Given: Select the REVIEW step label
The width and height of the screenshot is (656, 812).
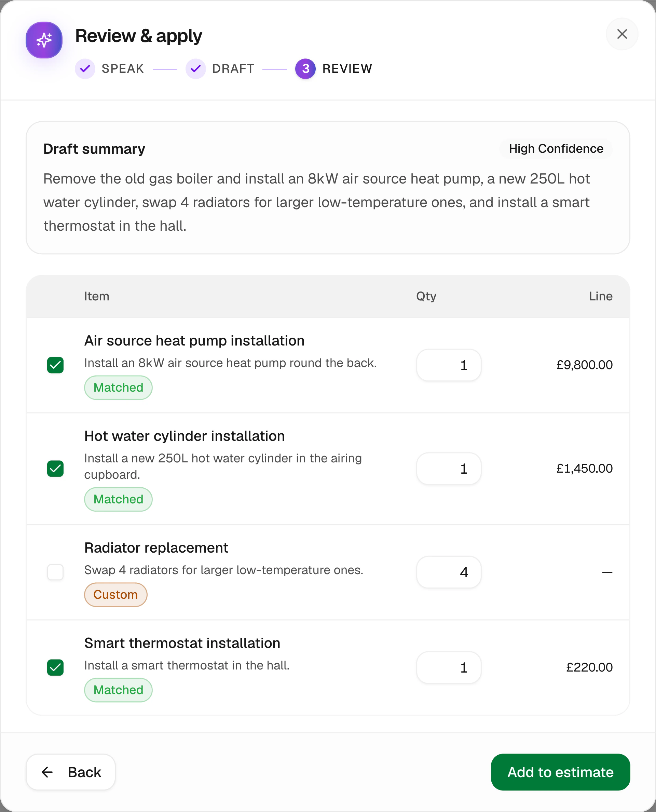Looking at the screenshot, I should pyautogui.click(x=347, y=69).
